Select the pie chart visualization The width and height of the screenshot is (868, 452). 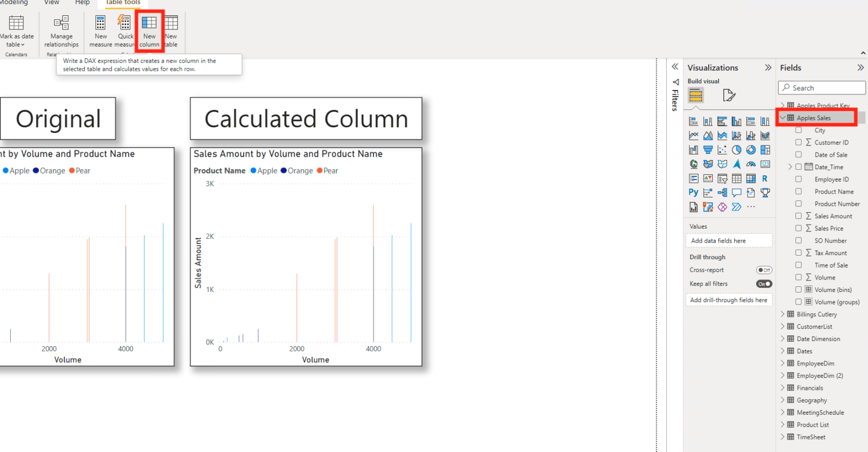tap(736, 149)
